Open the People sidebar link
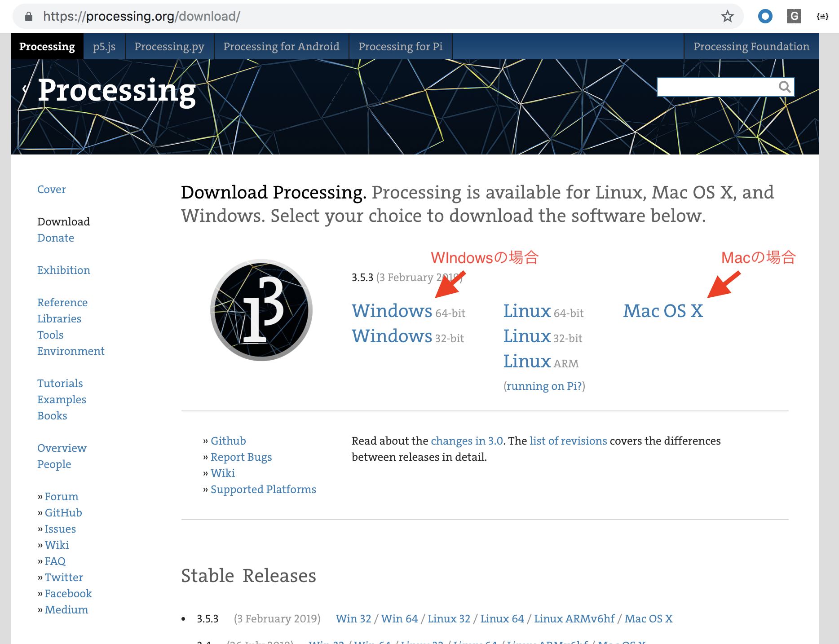 pos(54,464)
